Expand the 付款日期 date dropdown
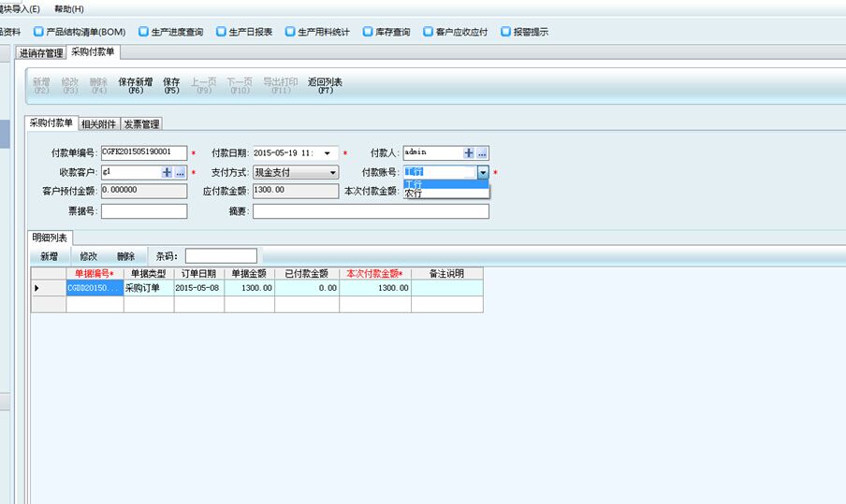Image resolution: width=846 pixels, height=504 pixels. pos(327,153)
